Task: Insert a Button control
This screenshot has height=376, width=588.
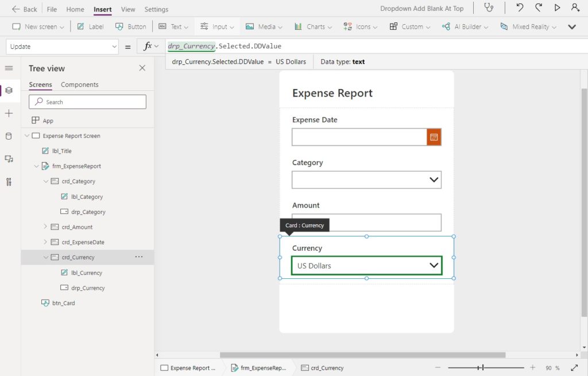Action: pyautogui.click(x=130, y=26)
